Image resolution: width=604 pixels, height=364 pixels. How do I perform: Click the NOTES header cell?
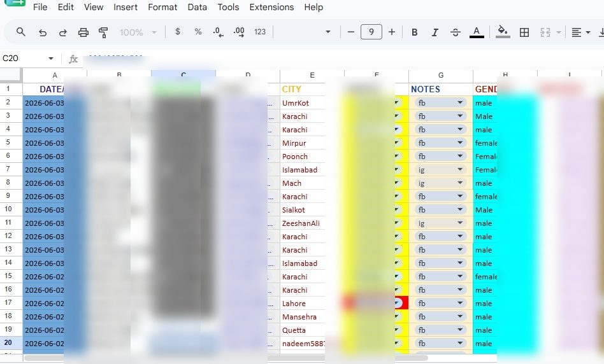441,89
